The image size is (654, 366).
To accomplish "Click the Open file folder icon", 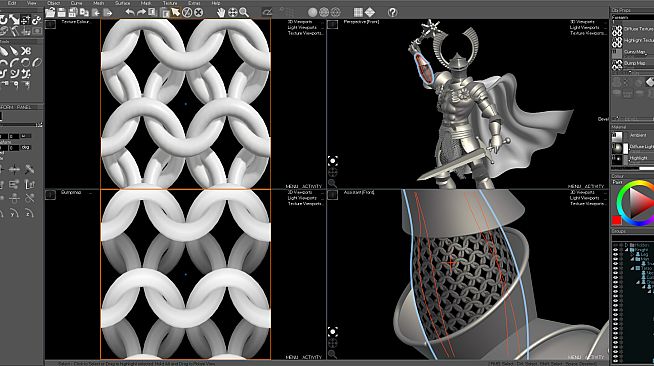I will tap(50, 13).
